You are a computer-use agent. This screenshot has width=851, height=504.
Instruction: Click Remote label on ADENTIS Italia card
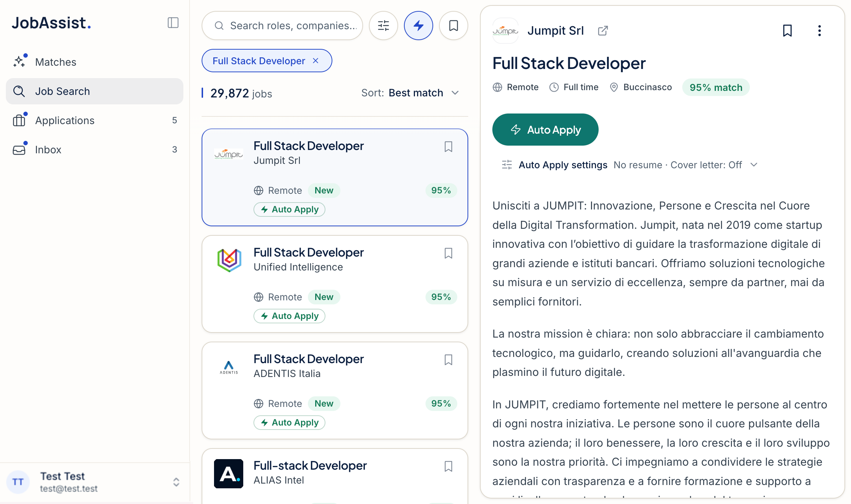(285, 404)
